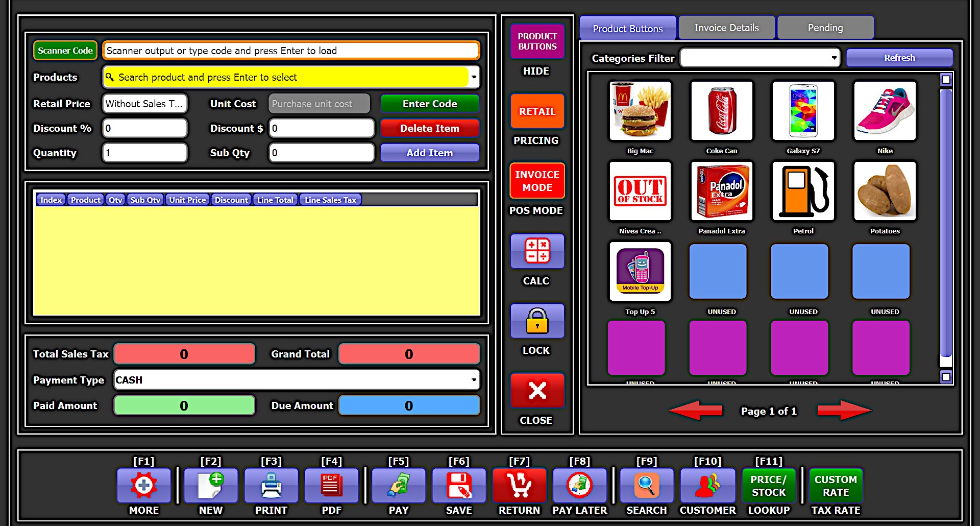
Task: Click the Add Item button
Action: (x=430, y=153)
